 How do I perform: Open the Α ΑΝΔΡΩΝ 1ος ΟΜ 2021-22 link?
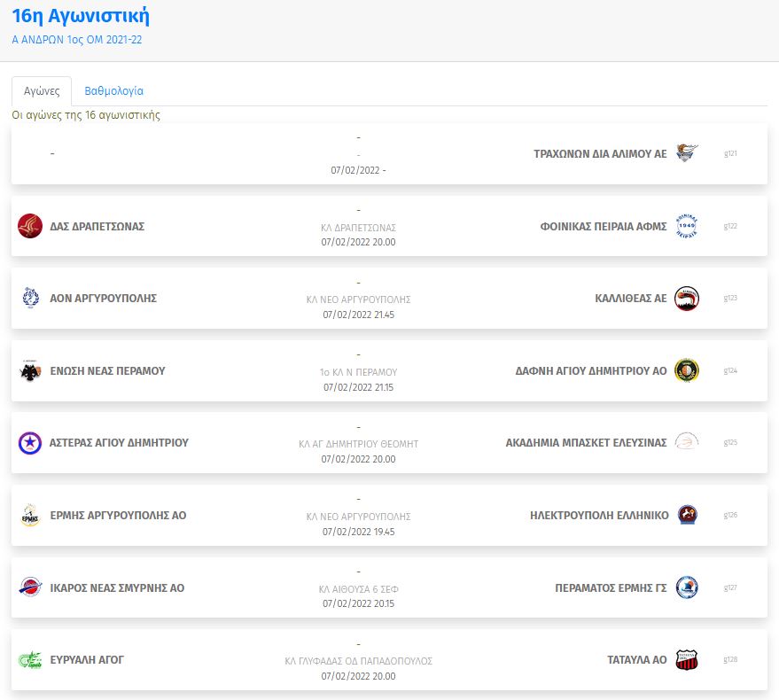(77, 40)
